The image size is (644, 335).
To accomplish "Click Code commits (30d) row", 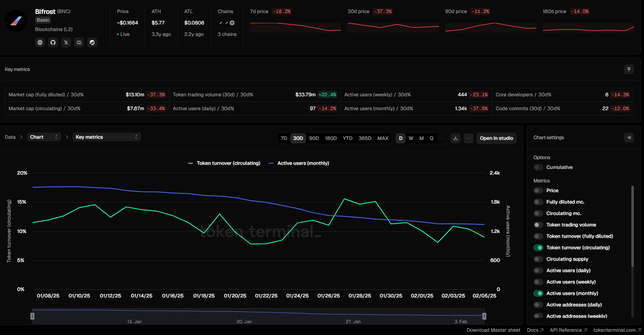I will 563,109.
